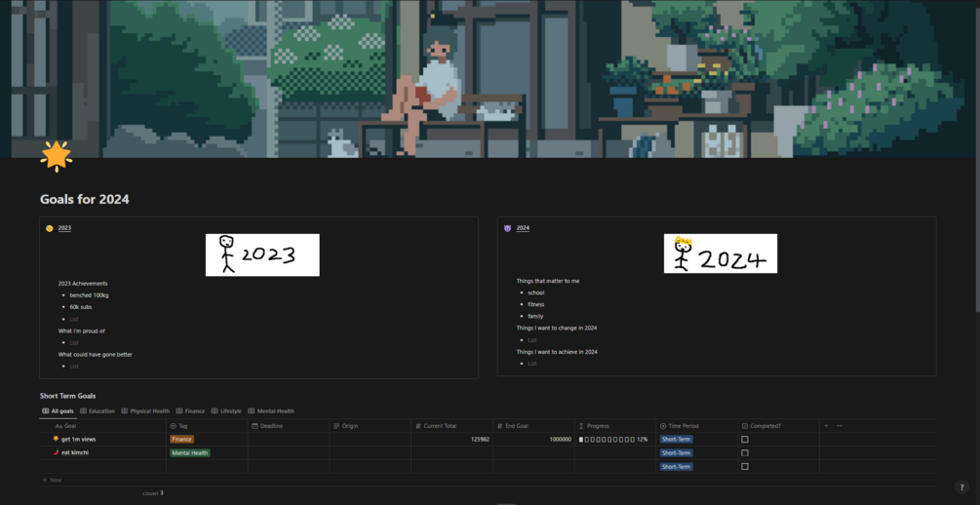Screen dimensions: 980x505
Task: Click 'Things I want to change in 2024'
Action: click(x=557, y=328)
